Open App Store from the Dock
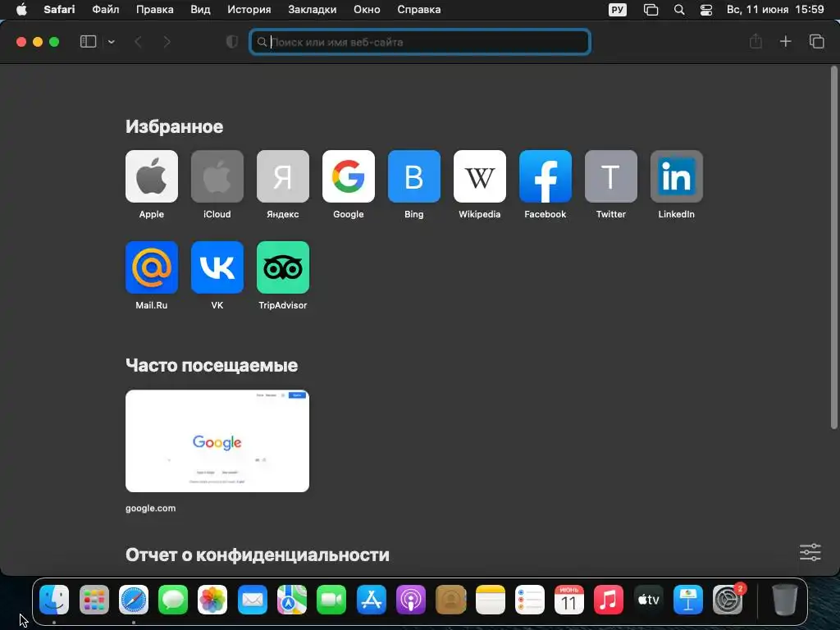Viewport: 840px width, 630px height. [372, 600]
